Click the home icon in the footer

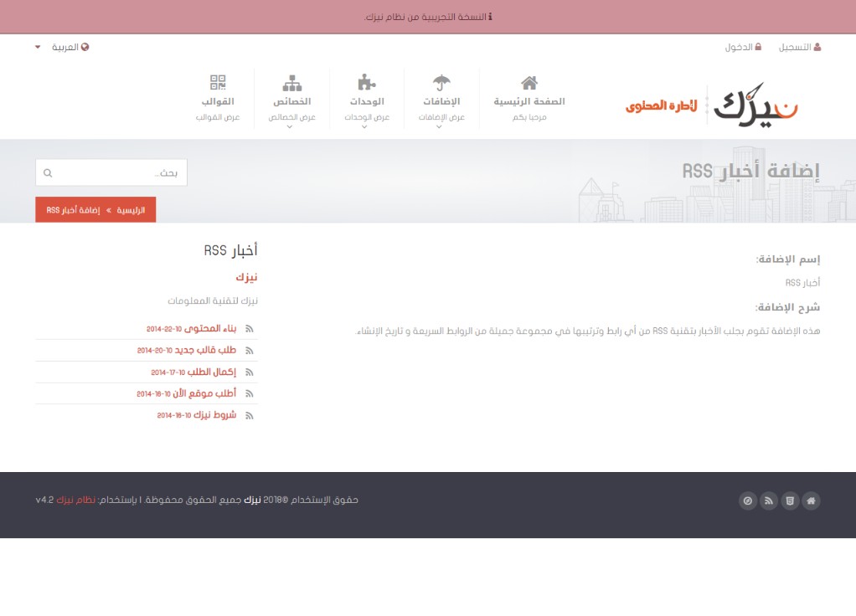click(810, 501)
